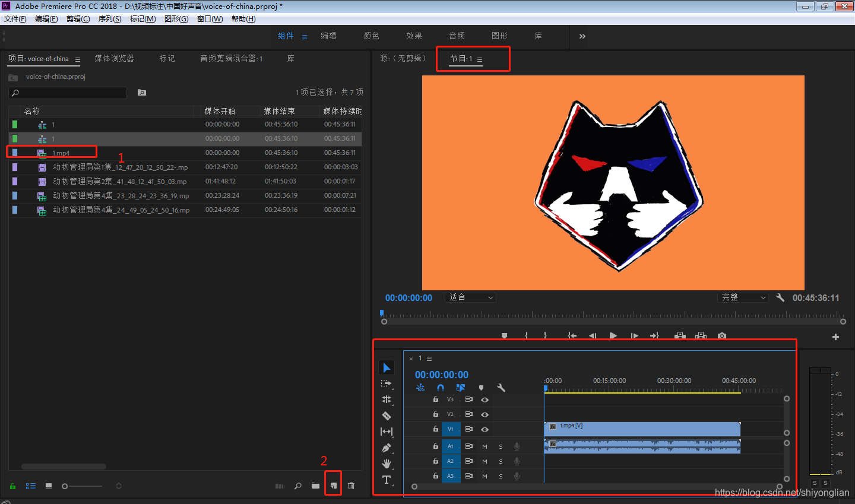The height and width of the screenshot is (504, 855).
Task: Toggle Linked Selection in timeline
Action: (x=461, y=388)
